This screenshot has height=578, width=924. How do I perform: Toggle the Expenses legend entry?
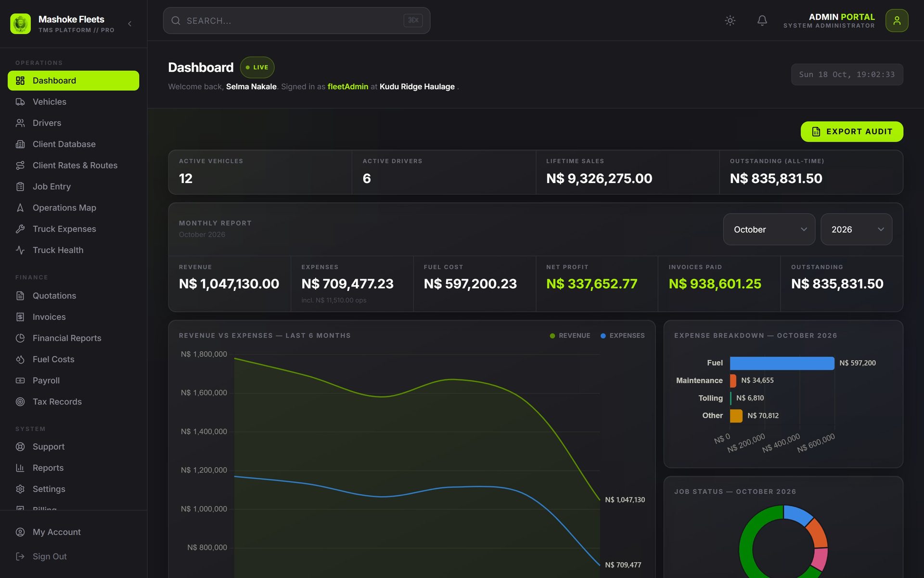tap(622, 336)
